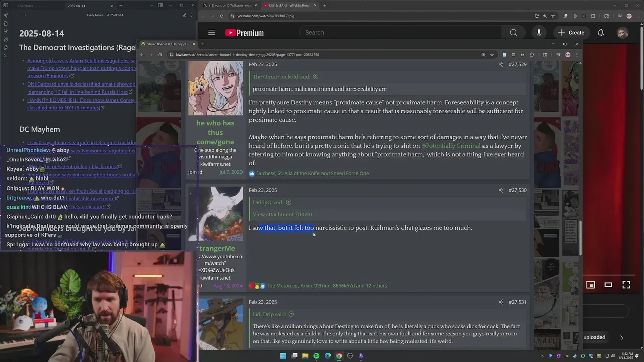Share post #27,529 via share icon
Image resolution: width=644 pixels, height=362 pixels.
pyautogui.click(x=501, y=64)
